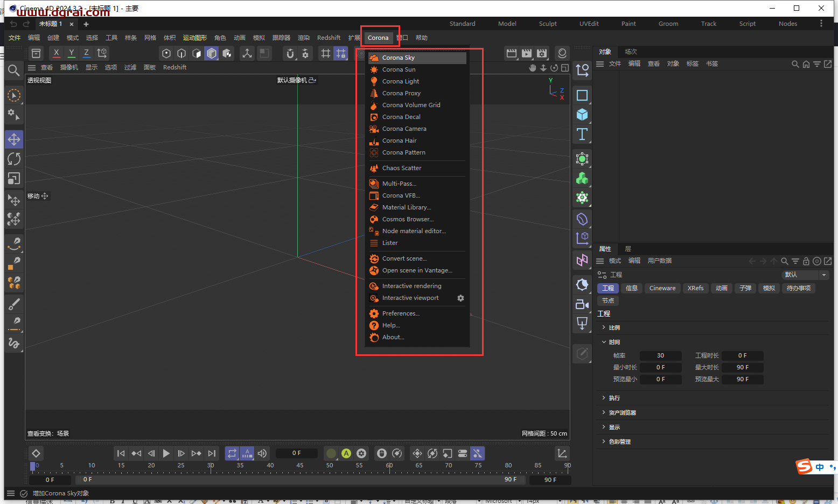Go to start of timeline
This screenshot has width=838, height=504.
pyautogui.click(x=121, y=453)
